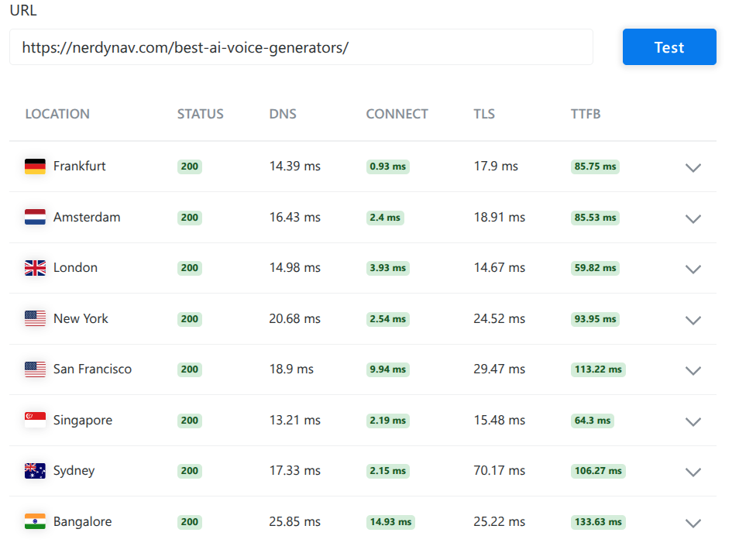Viewport: 739px width, 560px height.
Task: Click the 85.75 ms TTFB badge
Action: coord(595,167)
